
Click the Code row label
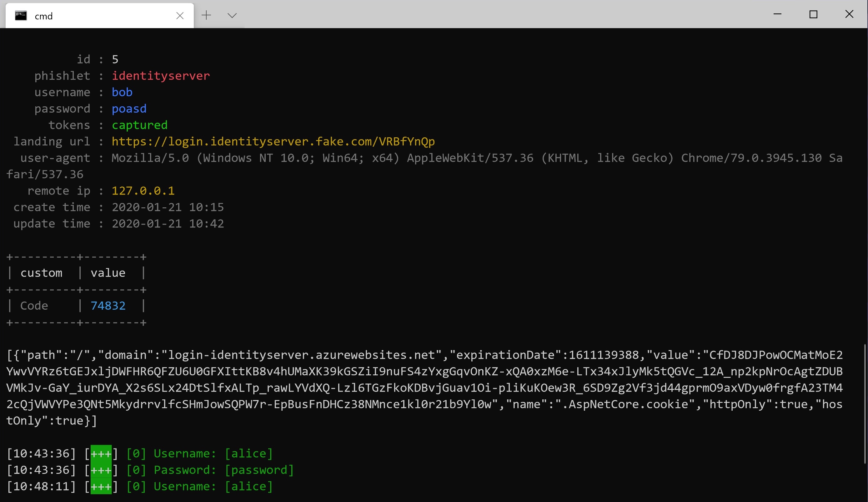pyautogui.click(x=34, y=306)
